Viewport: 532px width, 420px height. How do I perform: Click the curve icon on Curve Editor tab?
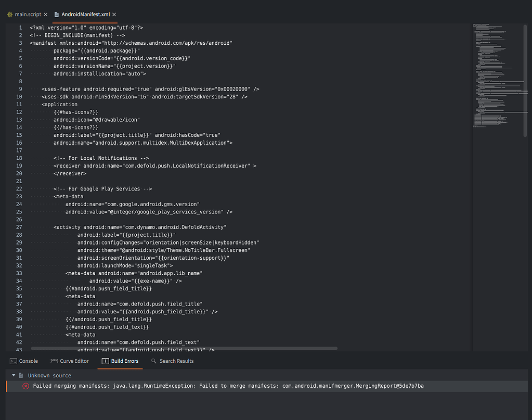click(x=54, y=361)
